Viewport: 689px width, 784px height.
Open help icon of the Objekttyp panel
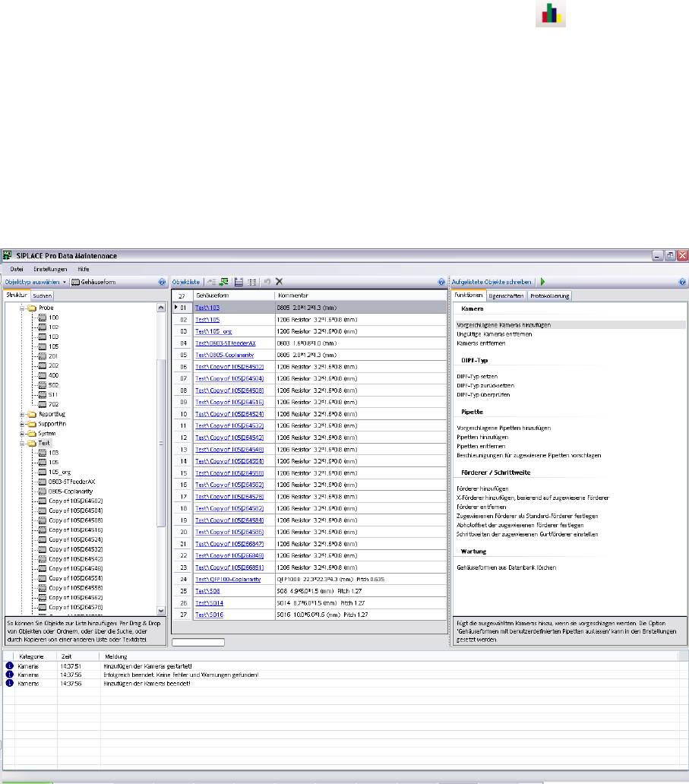162,282
